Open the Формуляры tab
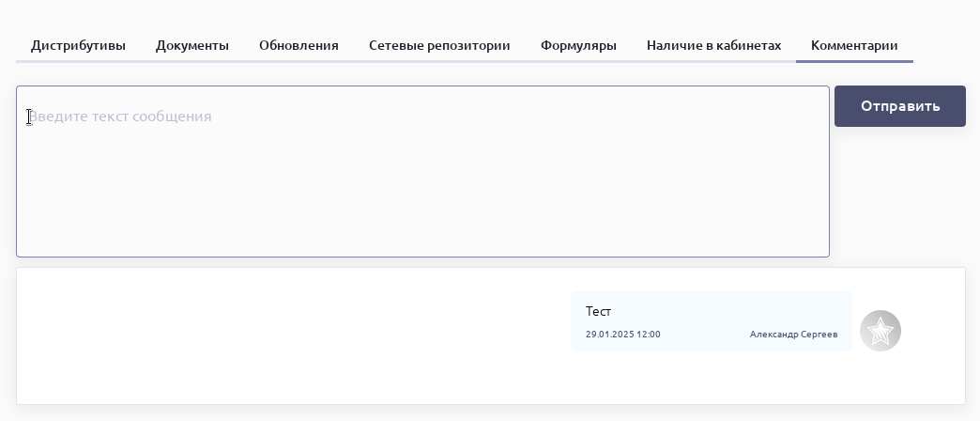This screenshot has height=421, width=980. point(578,45)
